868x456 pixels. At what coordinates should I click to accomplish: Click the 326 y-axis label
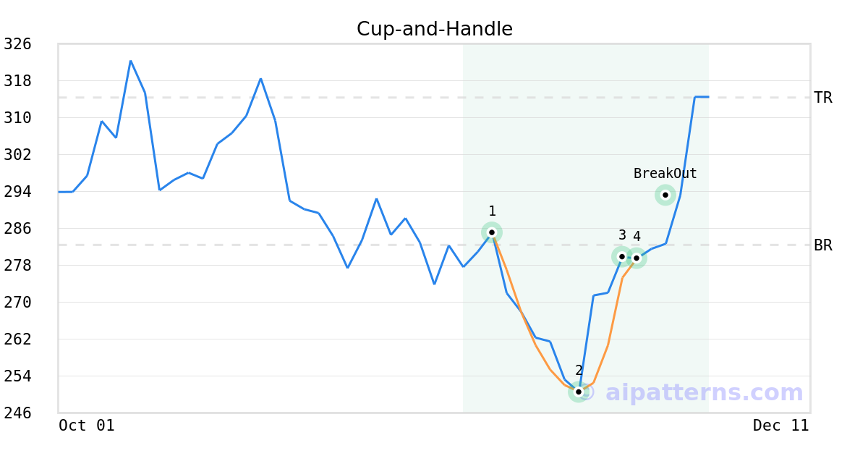pyautogui.click(x=17, y=44)
